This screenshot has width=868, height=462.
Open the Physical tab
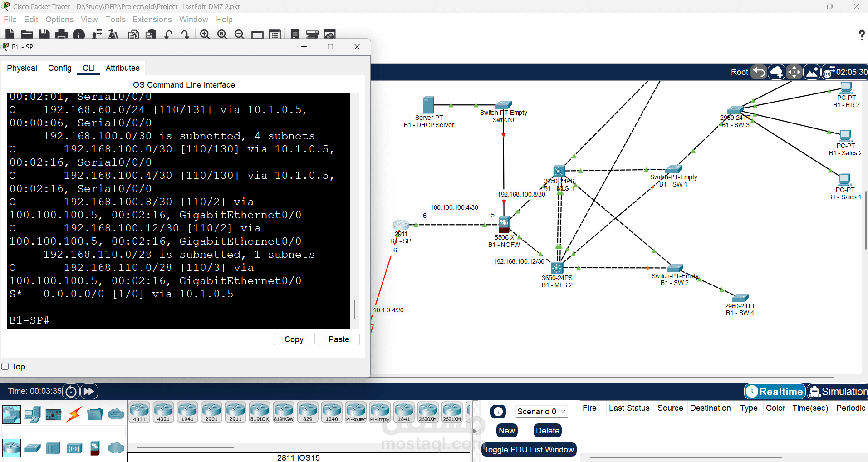pyautogui.click(x=22, y=68)
